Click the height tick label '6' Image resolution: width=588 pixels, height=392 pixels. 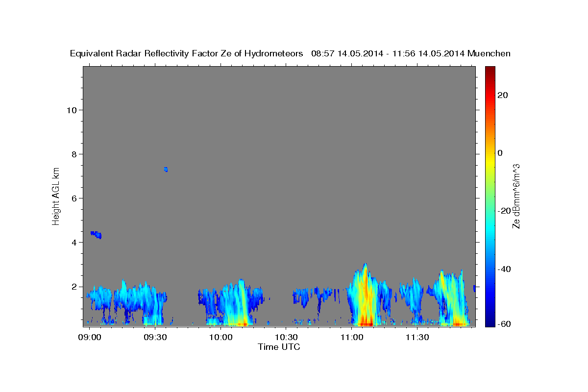[x=73, y=198]
